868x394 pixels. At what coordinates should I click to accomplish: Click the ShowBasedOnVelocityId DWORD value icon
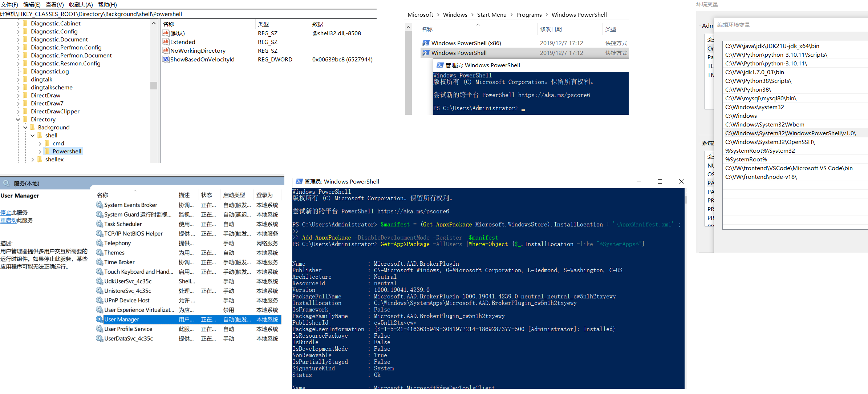[x=166, y=59]
